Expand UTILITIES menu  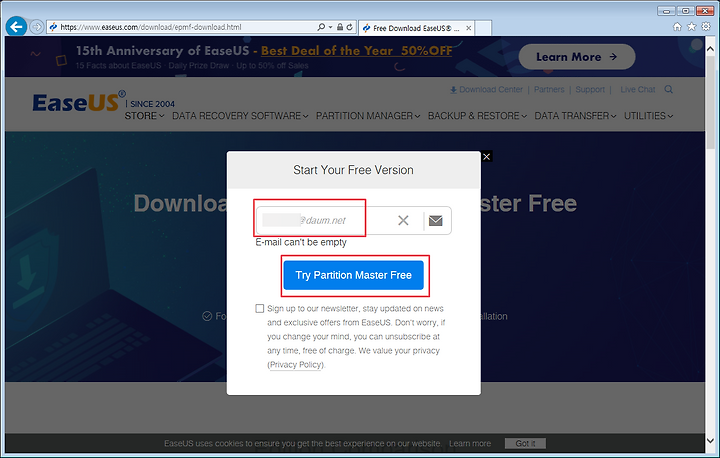coord(648,116)
